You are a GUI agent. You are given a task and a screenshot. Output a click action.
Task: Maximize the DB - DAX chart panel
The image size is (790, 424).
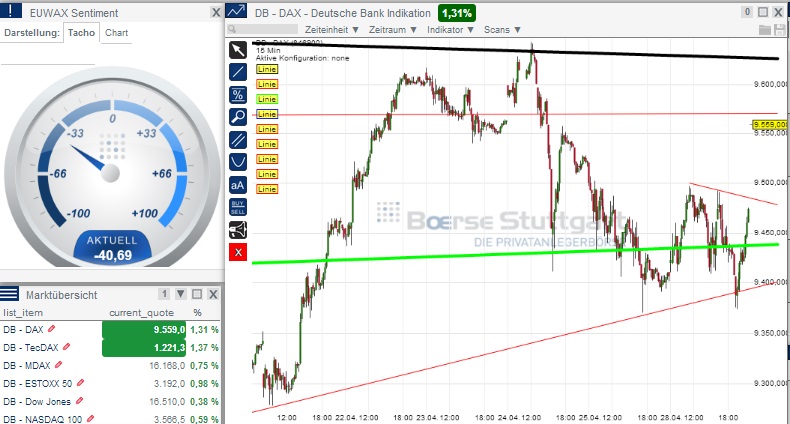763,12
